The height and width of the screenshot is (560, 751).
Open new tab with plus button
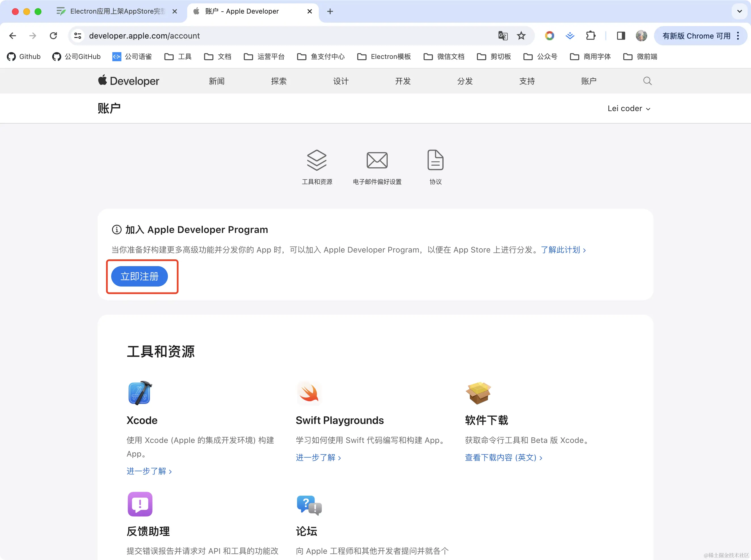coord(330,12)
